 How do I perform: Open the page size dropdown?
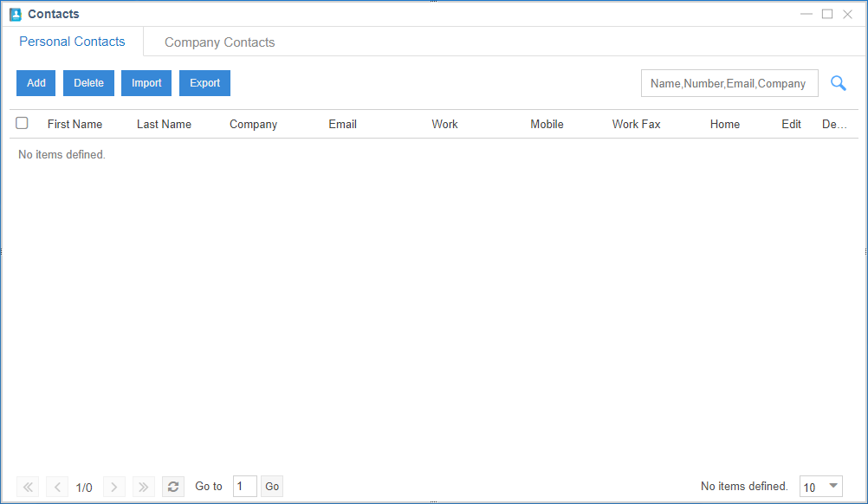point(821,487)
